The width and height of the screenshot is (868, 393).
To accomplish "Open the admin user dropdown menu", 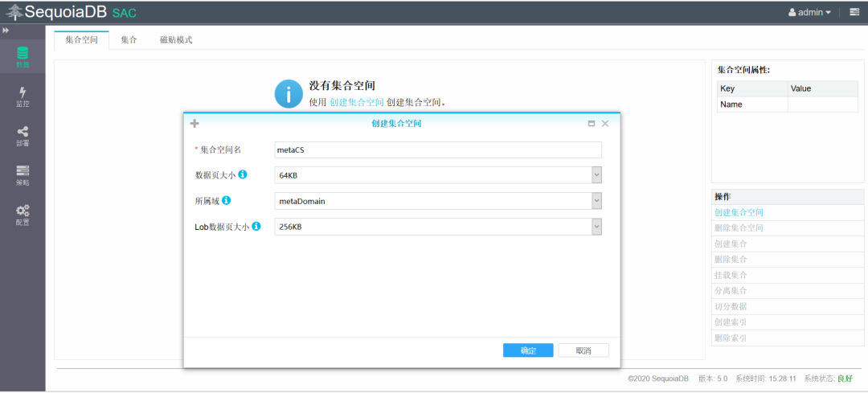I will (x=809, y=12).
